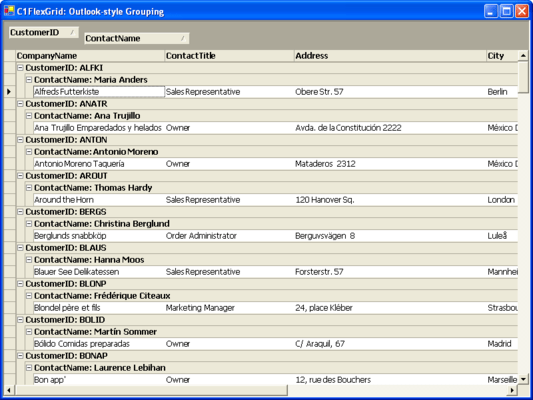Click the Address column header
The height and width of the screenshot is (400, 533).
[x=390, y=56]
